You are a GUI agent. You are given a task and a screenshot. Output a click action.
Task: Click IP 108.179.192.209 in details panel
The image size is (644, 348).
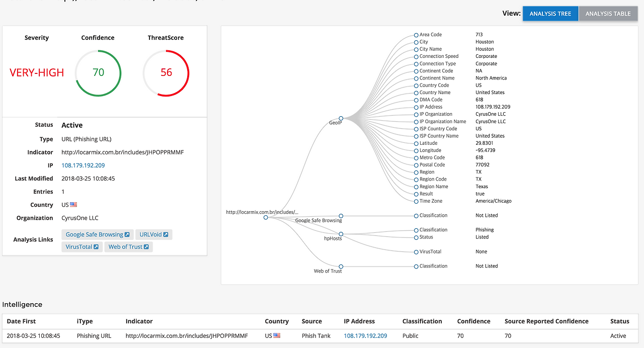click(83, 165)
